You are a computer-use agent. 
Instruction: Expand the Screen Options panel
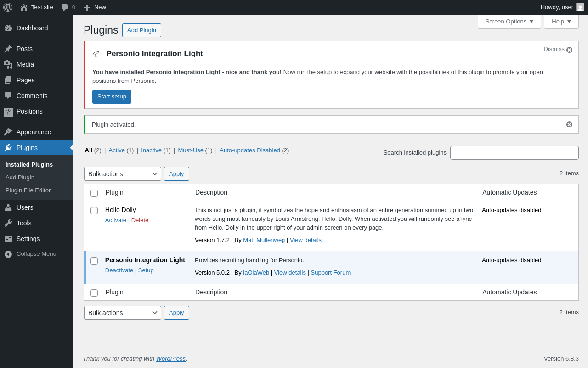(509, 22)
